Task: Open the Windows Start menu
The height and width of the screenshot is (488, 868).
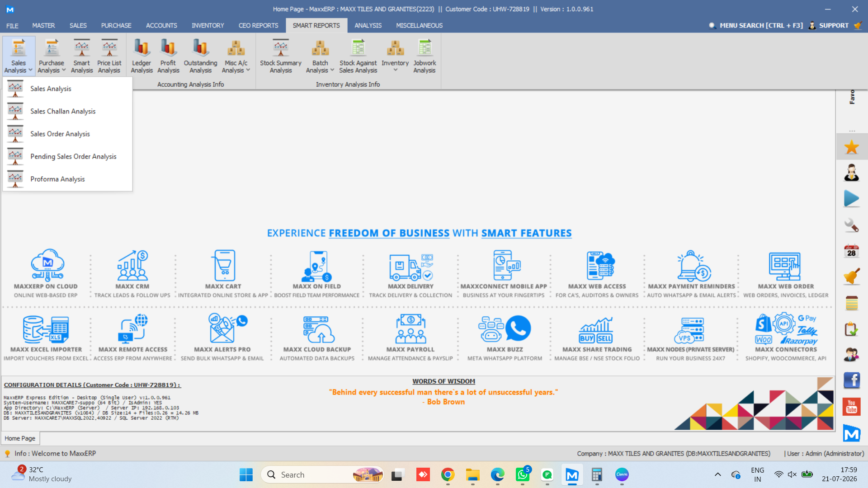Action: click(246, 475)
